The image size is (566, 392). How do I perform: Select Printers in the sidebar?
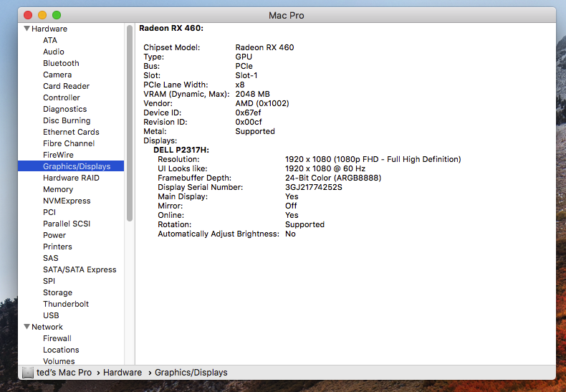pyautogui.click(x=57, y=247)
